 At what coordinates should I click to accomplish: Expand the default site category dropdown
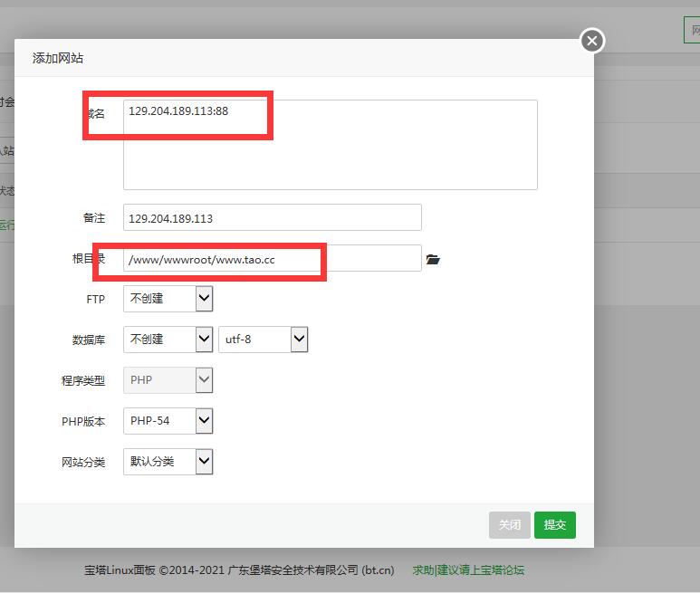[x=168, y=462]
